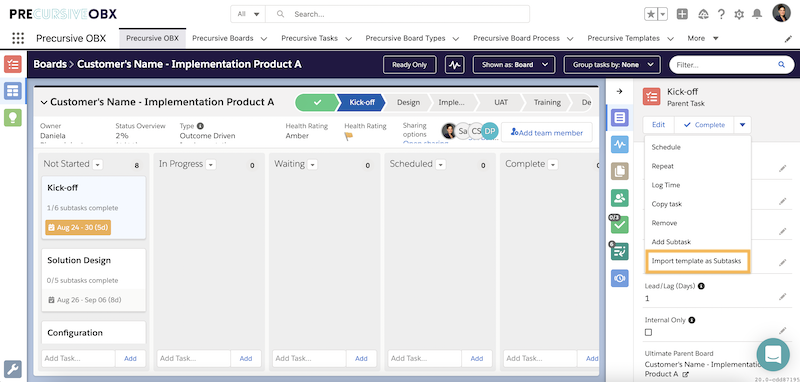Click Add in the Waiting column
Viewport: 800px width, 382px height.
(361, 359)
